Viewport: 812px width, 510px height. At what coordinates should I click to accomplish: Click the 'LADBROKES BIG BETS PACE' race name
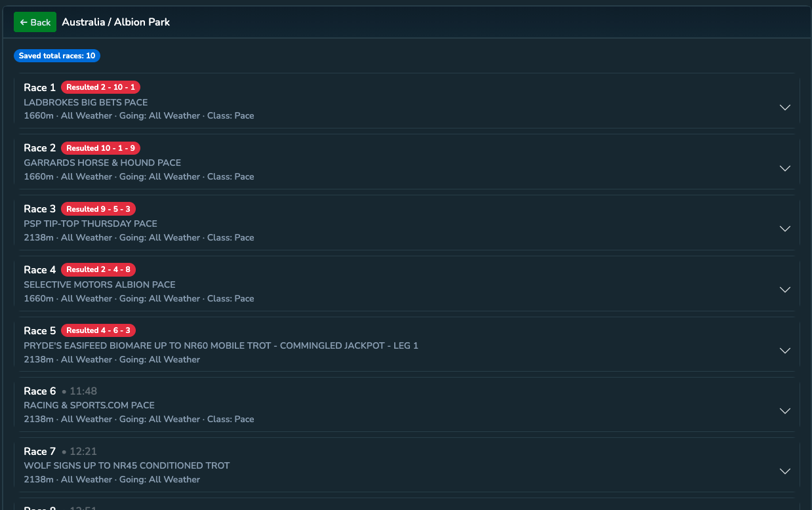point(86,102)
